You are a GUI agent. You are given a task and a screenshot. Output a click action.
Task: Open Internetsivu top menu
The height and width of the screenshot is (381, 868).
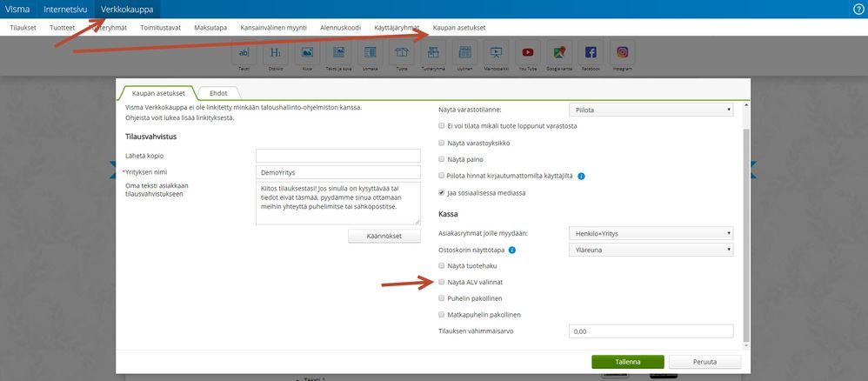tap(65, 9)
